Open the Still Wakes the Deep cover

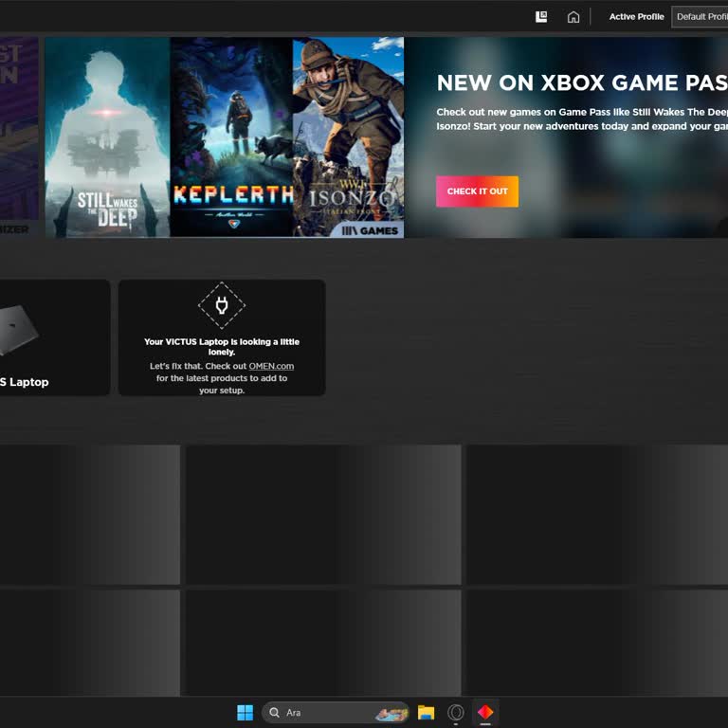107,137
